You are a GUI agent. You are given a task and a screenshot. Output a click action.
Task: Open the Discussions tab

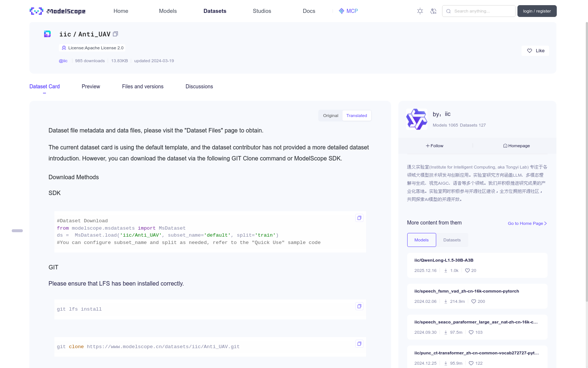(199, 86)
